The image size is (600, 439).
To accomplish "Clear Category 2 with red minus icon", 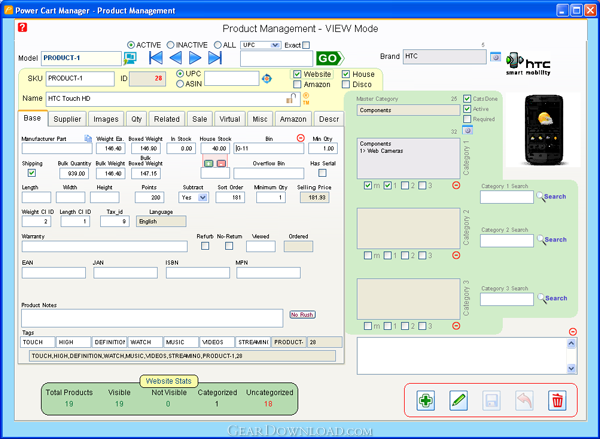I will pyautogui.click(x=456, y=255).
